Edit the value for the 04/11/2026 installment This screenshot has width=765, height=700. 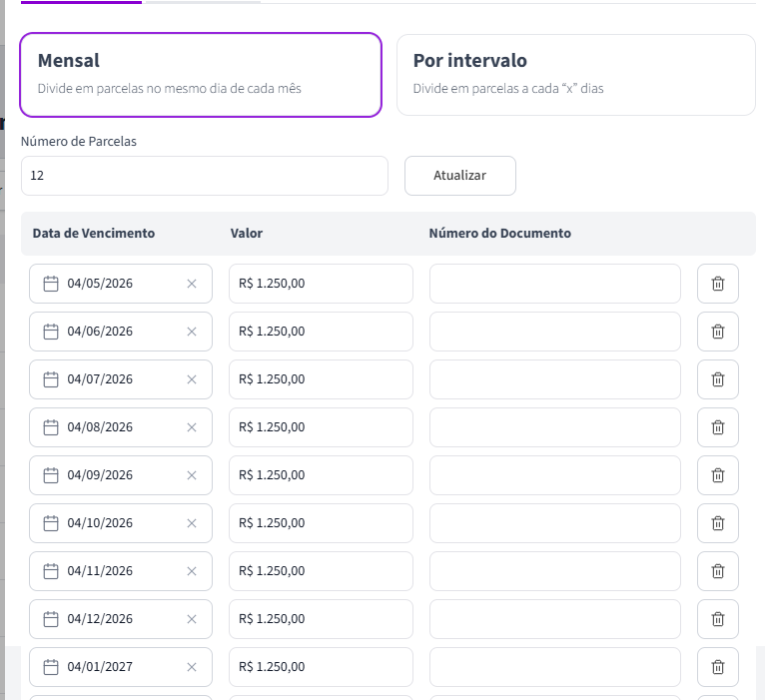(321, 571)
